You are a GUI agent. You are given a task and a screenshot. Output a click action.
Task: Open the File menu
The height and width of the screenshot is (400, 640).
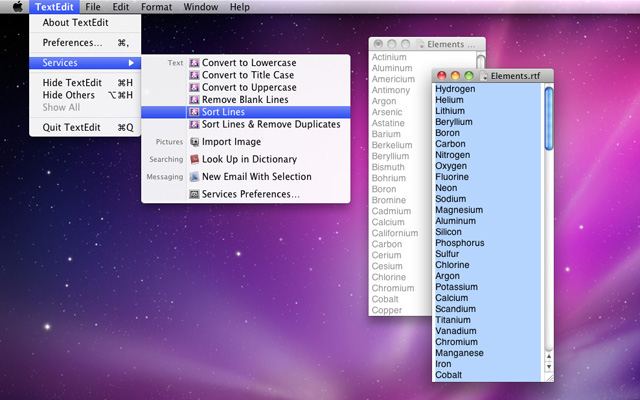92,7
